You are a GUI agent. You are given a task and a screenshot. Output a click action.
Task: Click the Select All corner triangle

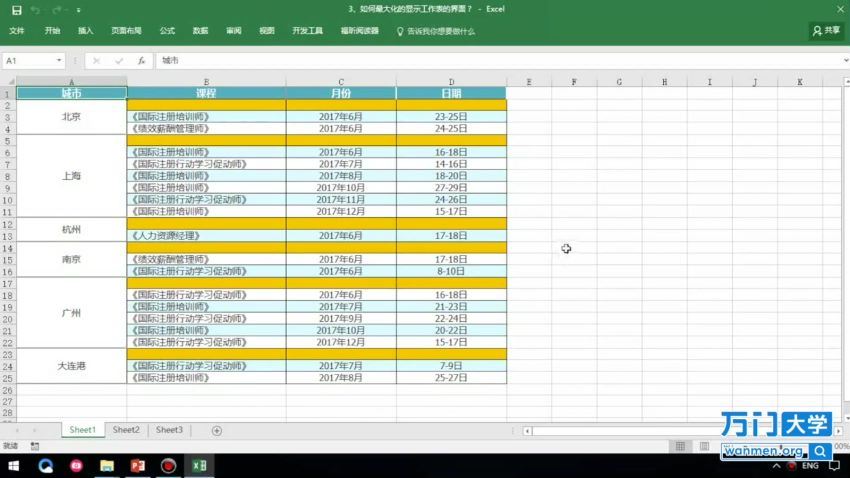pos(8,81)
